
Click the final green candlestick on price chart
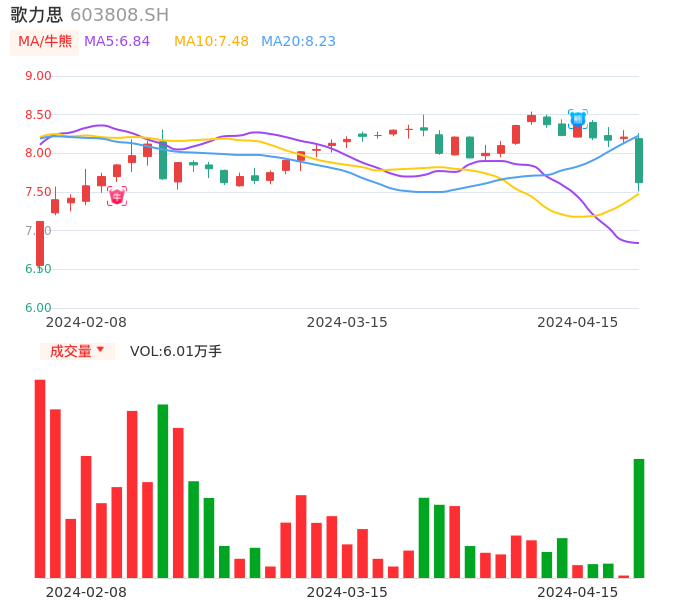(x=639, y=160)
